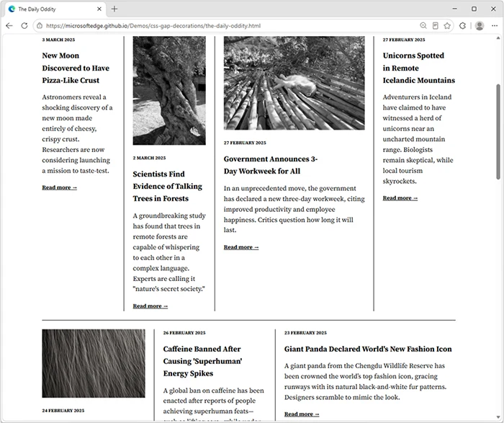Open a new tab with plus button
Screen dimensions: 504x423
[114, 9]
